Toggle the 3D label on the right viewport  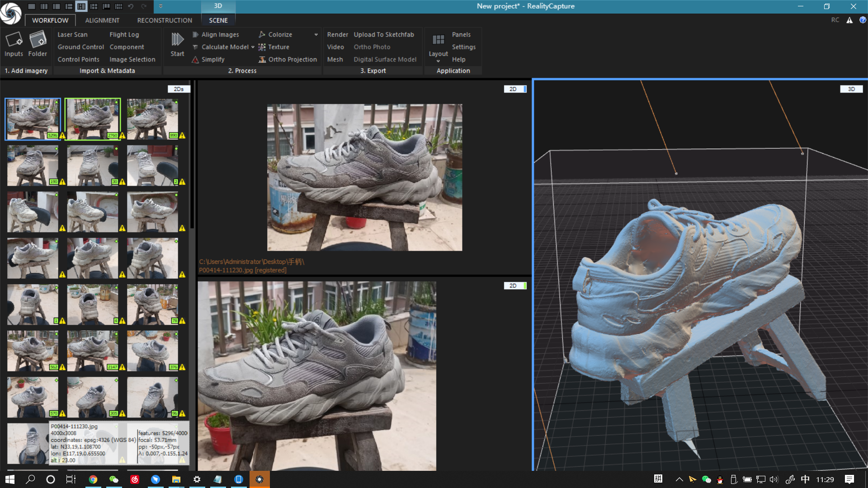tap(852, 89)
